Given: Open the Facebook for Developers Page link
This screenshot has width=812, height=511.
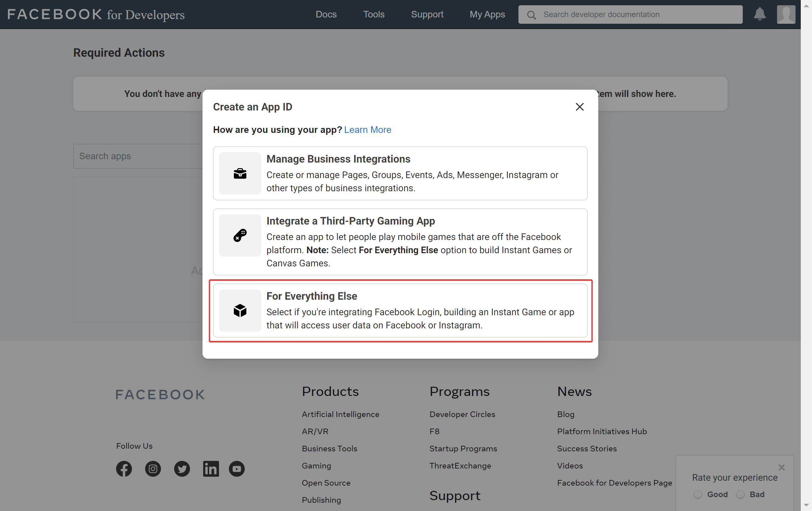Looking at the screenshot, I should click(614, 483).
